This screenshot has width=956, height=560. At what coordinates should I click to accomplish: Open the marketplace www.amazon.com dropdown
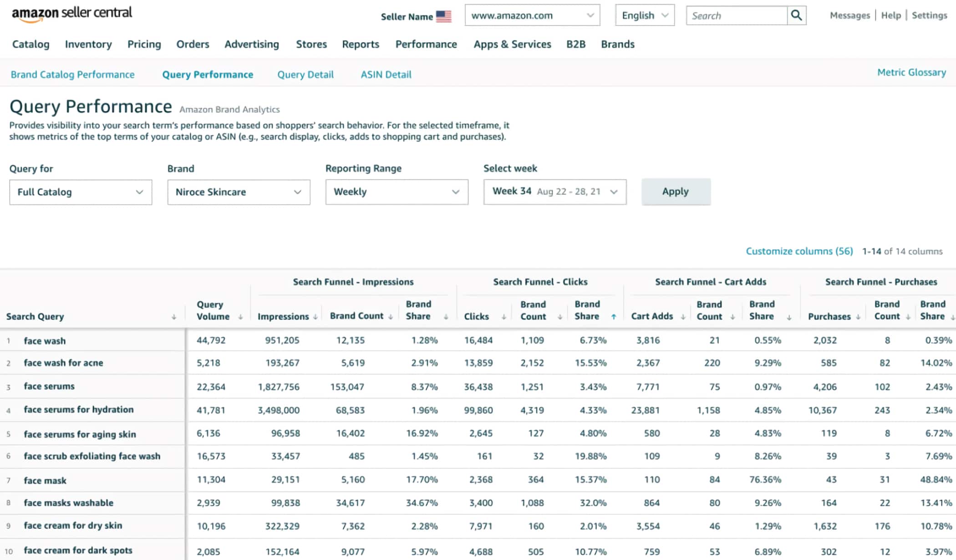(x=532, y=15)
